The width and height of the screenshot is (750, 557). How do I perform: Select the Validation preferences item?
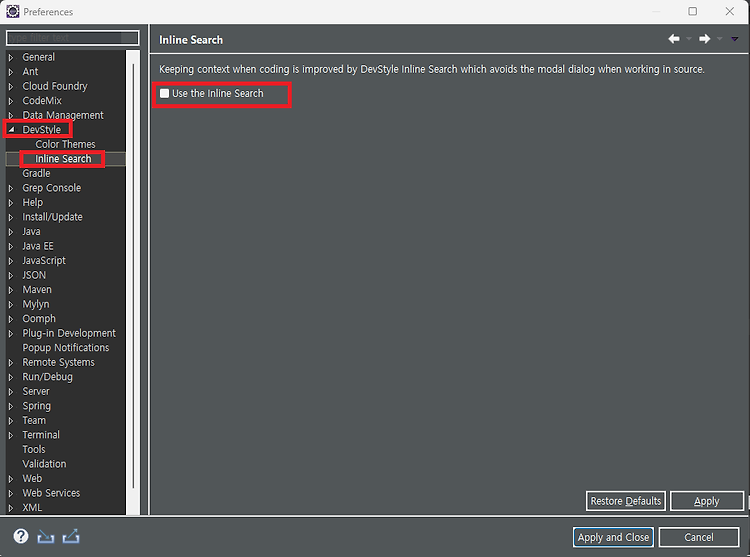tap(44, 464)
